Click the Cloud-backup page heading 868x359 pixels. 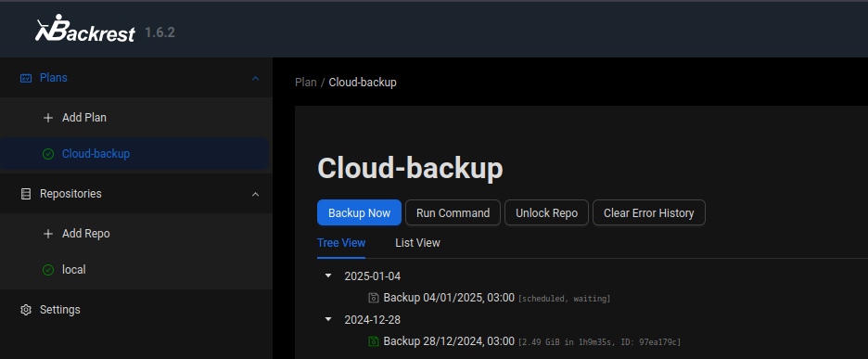point(410,169)
